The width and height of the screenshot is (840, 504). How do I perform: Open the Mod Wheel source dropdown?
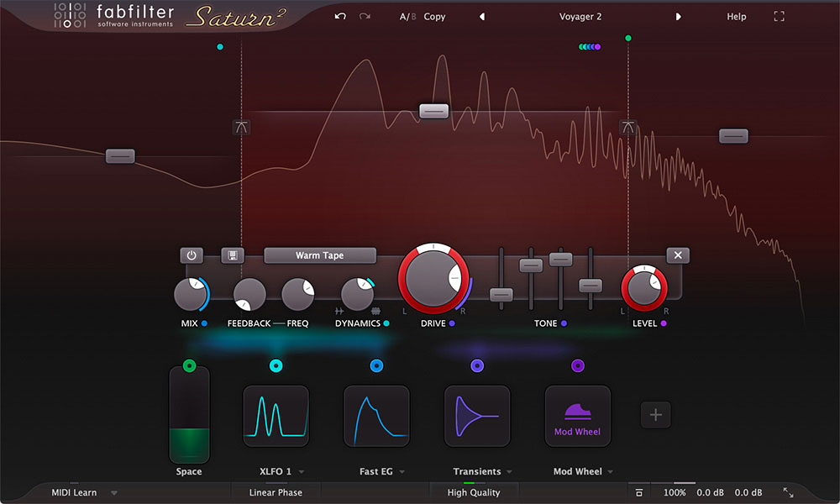[582, 471]
